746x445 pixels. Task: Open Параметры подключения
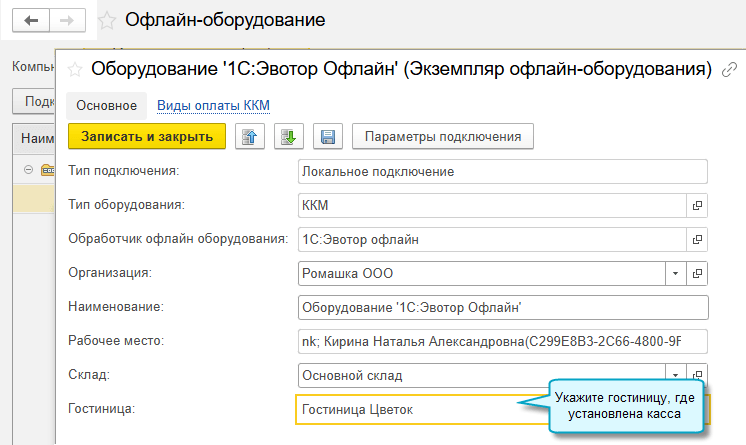pyautogui.click(x=443, y=136)
